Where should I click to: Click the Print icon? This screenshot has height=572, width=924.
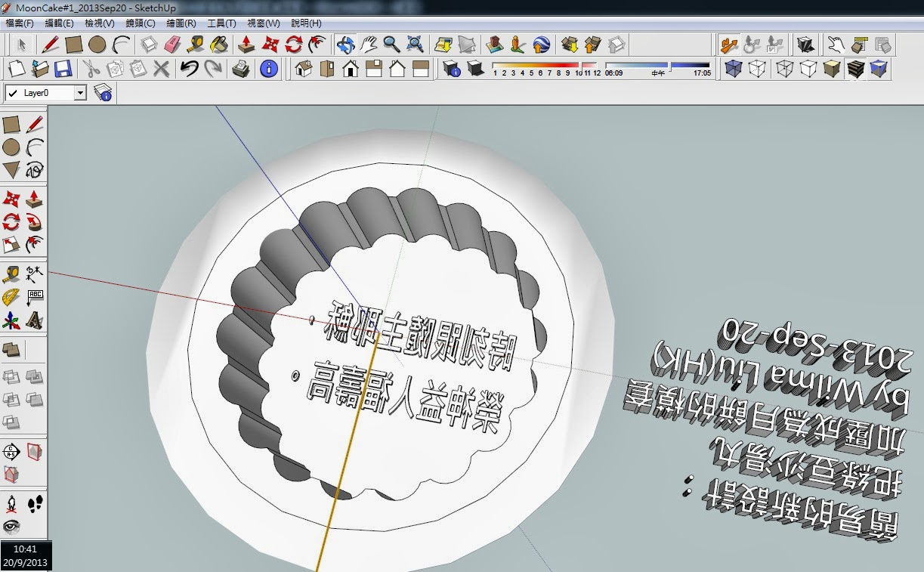[x=241, y=70]
